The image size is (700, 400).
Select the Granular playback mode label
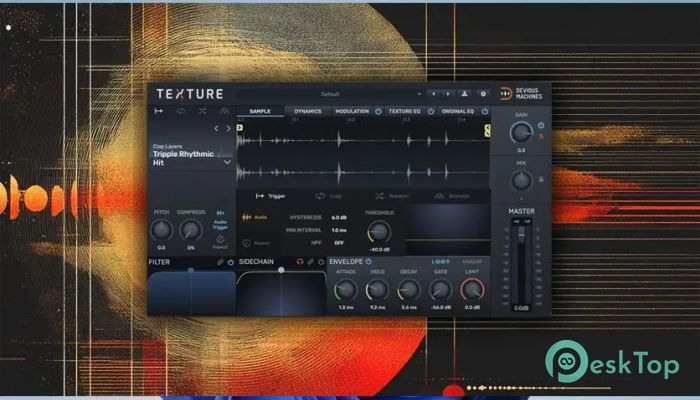[459, 196]
